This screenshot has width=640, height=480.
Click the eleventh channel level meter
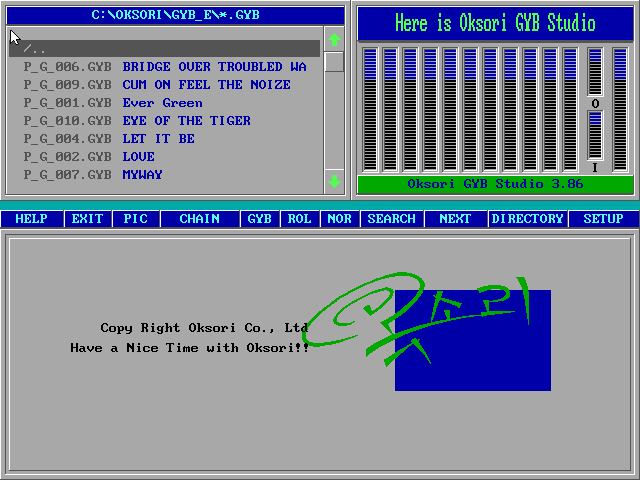pyautogui.click(x=570, y=109)
